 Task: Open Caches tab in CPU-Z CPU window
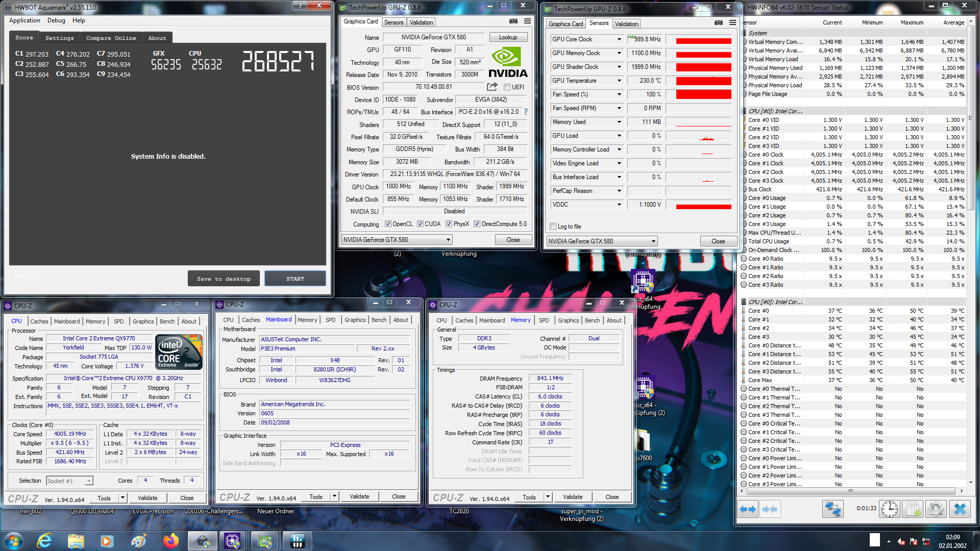coord(39,321)
